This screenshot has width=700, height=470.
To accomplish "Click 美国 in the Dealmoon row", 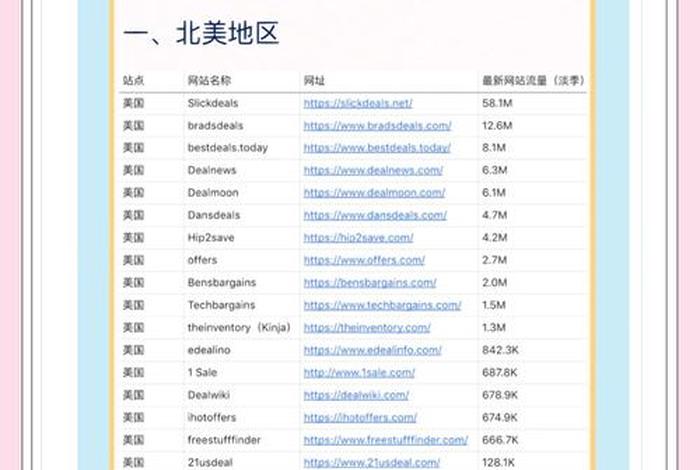I will (133, 193).
